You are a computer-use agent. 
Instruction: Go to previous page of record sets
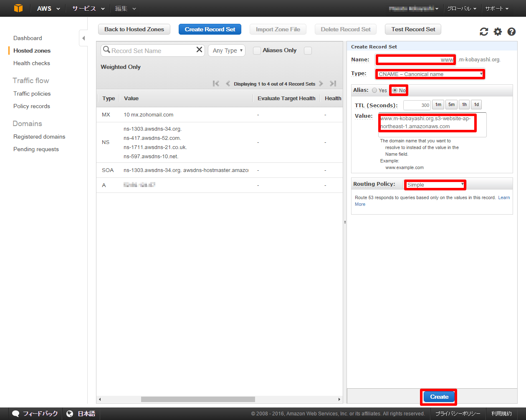[228, 83]
